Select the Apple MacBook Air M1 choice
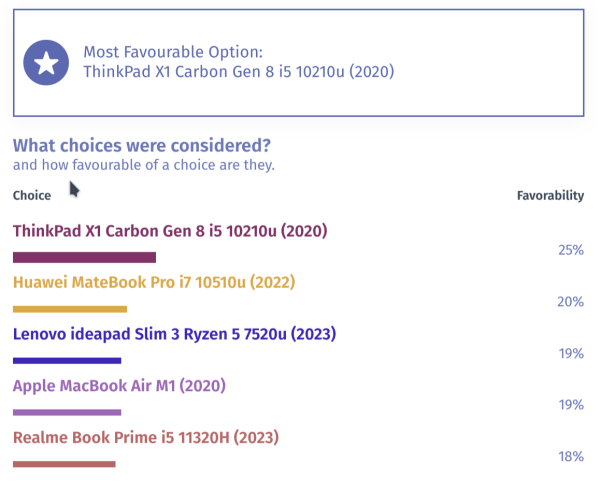This screenshot has width=600, height=492. [x=119, y=386]
